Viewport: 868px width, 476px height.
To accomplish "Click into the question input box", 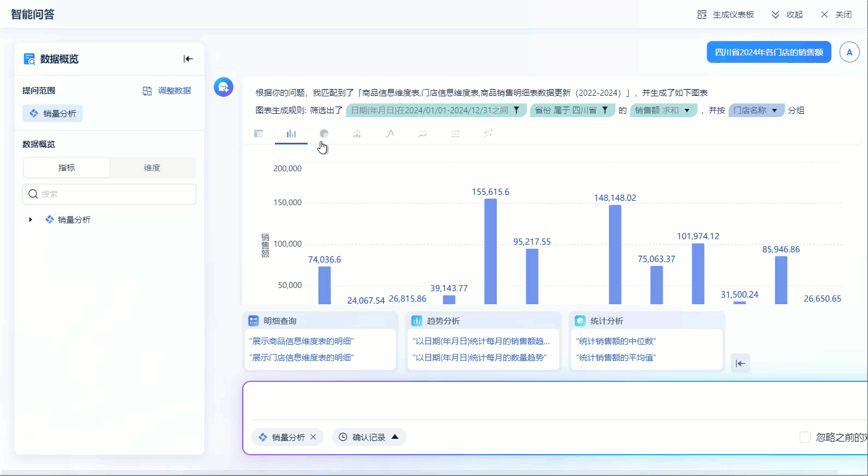I will coord(555,401).
